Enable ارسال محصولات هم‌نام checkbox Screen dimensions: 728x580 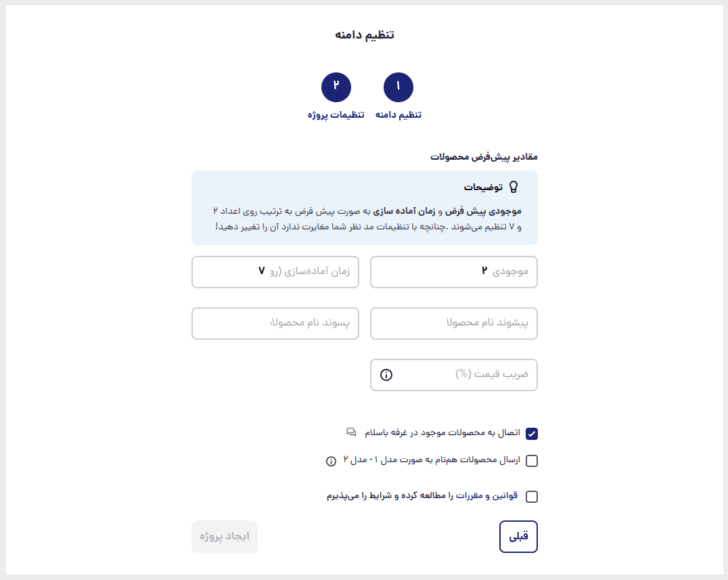[x=532, y=461]
